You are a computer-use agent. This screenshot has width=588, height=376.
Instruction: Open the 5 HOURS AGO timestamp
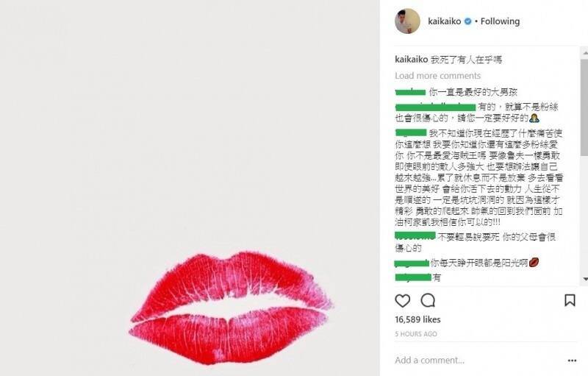point(416,333)
